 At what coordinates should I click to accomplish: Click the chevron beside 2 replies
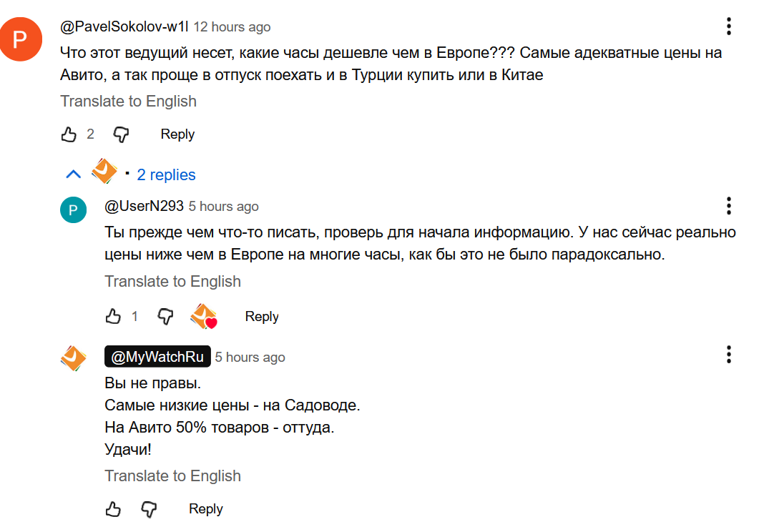pos(73,174)
